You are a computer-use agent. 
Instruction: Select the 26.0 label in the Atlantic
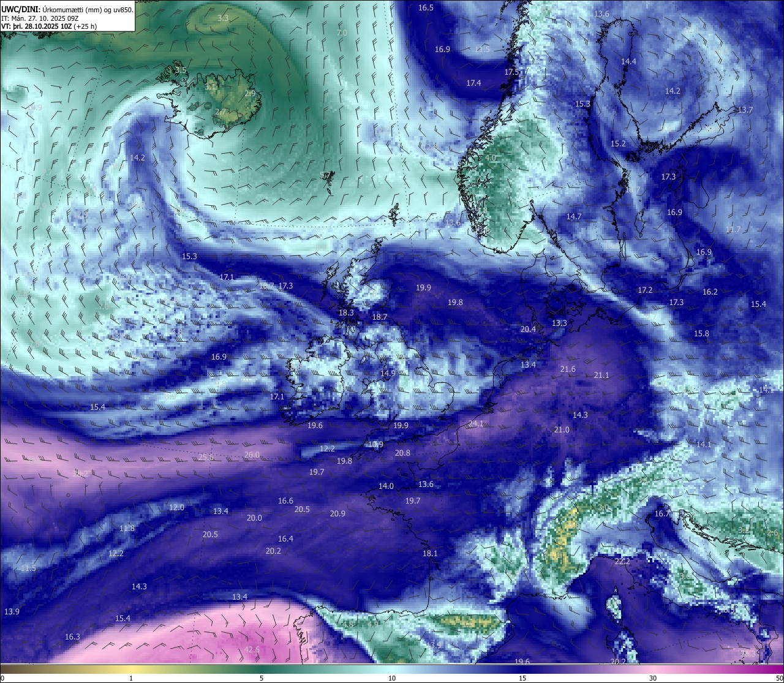[x=252, y=455]
